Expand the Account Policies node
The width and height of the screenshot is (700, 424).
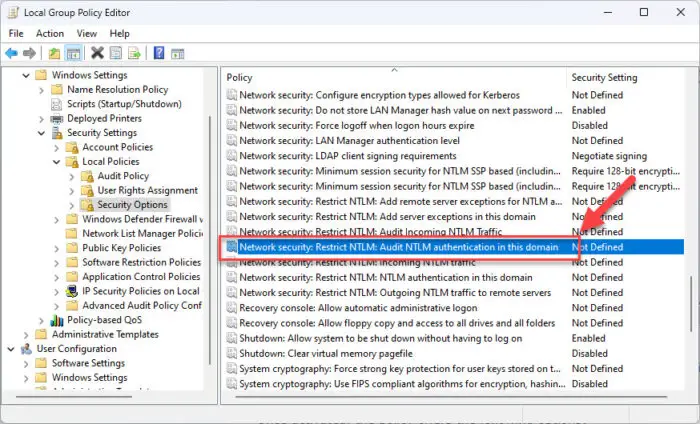[x=56, y=148]
